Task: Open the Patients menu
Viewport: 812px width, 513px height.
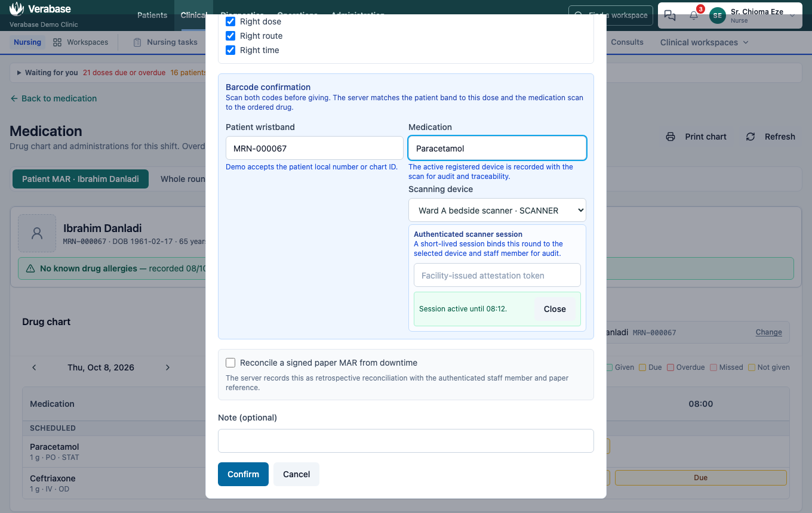Action: [152, 15]
